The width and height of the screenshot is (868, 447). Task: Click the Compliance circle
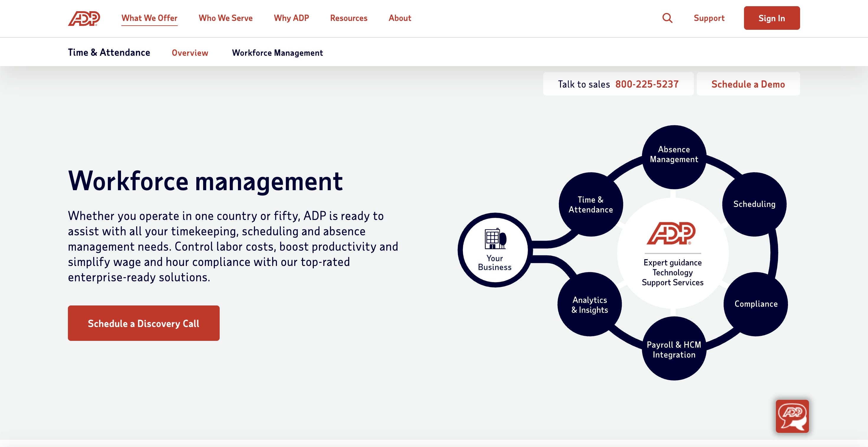coord(756,303)
